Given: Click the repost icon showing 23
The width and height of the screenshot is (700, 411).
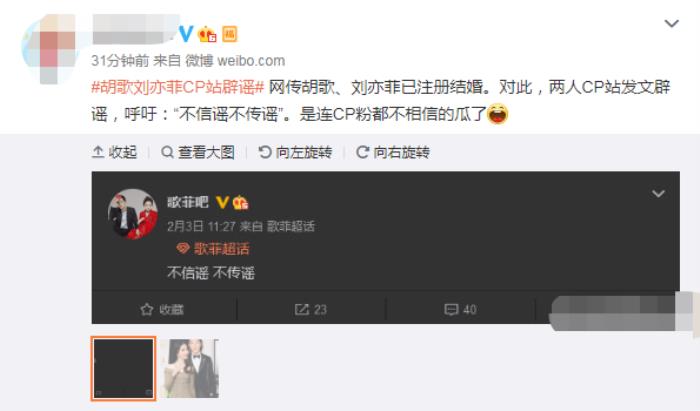Looking at the screenshot, I should 311,309.
